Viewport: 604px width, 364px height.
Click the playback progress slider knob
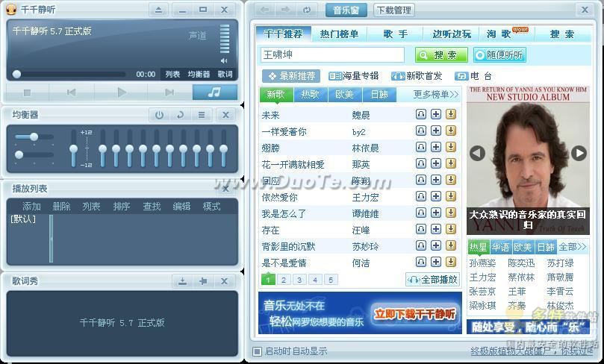point(16,75)
